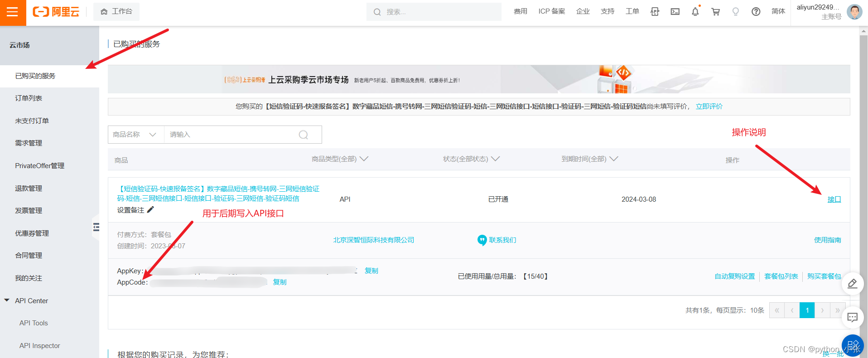
Task: Open the 短信验证码 product title link
Action: point(218,194)
